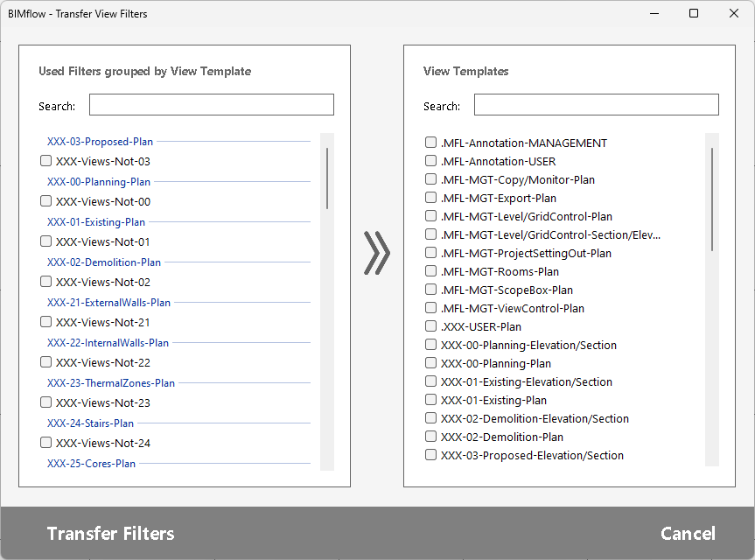Image resolution: width=755 pixels, height=560 pixels.
Task: Click the Used Filters list scrollbar
Action: click(327, 178)
